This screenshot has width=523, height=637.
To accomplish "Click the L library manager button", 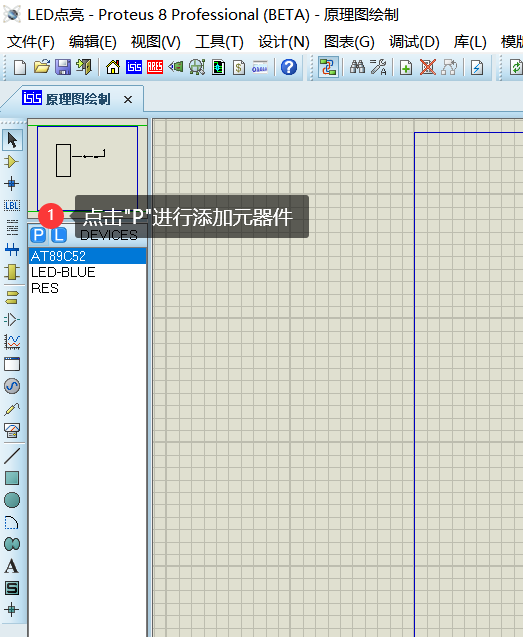I will [x=59, y=235].
